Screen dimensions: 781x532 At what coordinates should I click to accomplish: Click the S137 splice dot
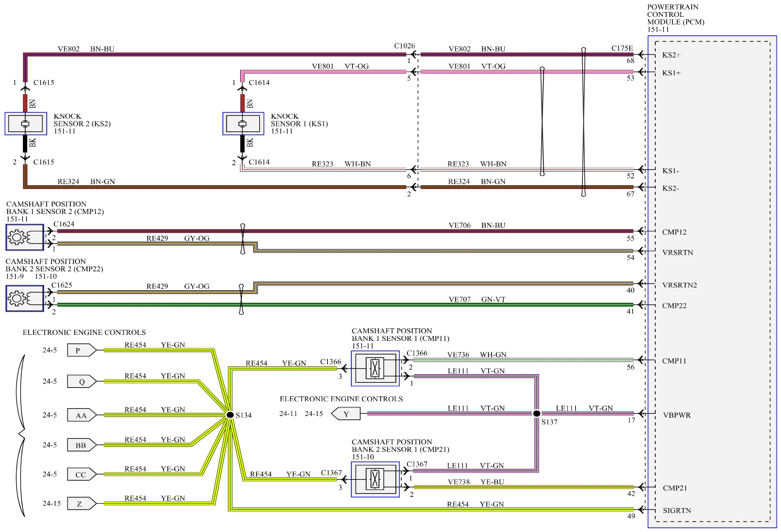[x=536, y=413]
